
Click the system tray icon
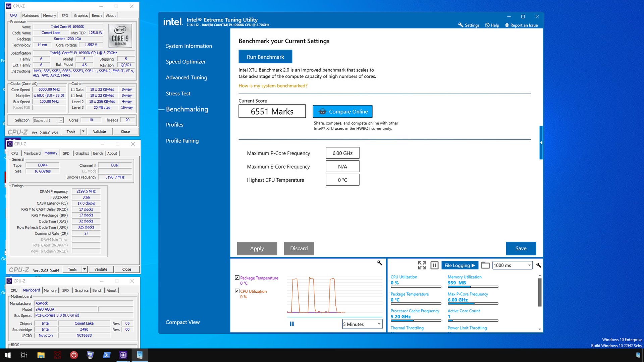638,355
